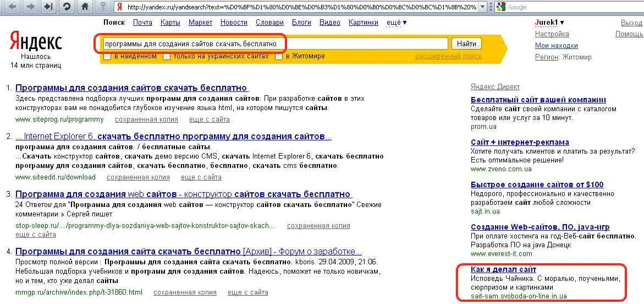The width and height of the screenshot is (644, 304).
Task: Open the Jurek1 user account dropdown
Action: pos(549,23)
